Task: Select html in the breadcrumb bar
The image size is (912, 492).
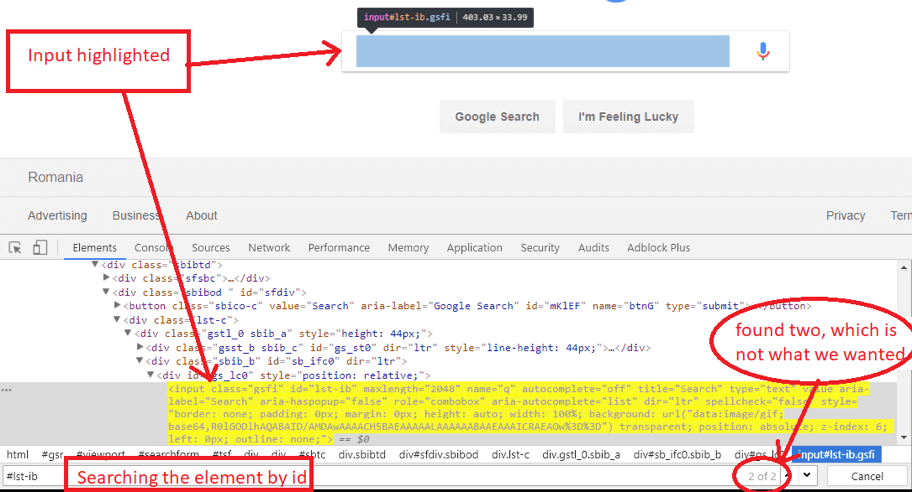Action: [17, 455]
